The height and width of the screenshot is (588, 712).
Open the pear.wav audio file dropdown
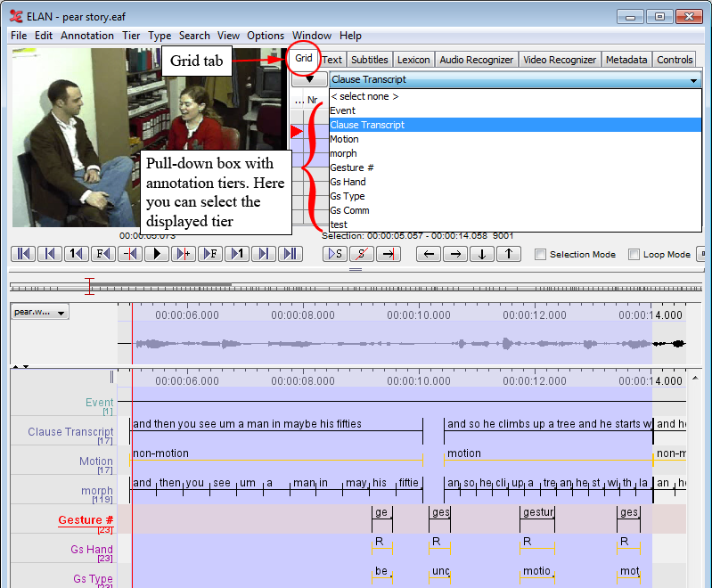(x=40, y=313)
